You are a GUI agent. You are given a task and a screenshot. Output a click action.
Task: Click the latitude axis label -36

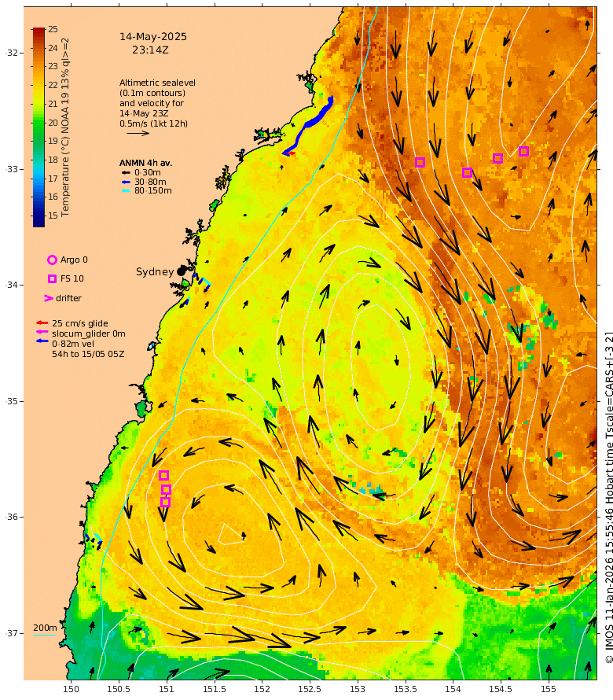click(11, 517)
